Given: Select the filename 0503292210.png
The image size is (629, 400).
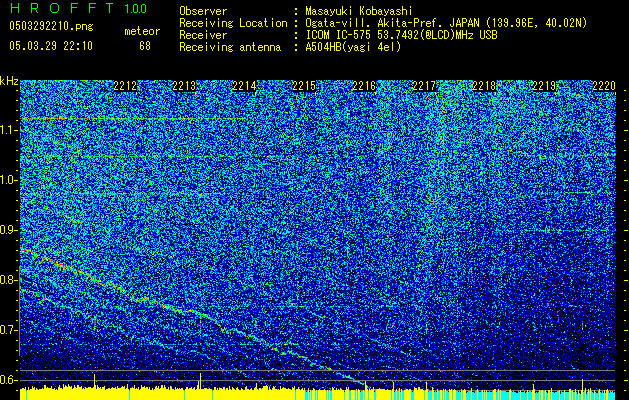Looking at the screenshot, I should click(51, 26).
